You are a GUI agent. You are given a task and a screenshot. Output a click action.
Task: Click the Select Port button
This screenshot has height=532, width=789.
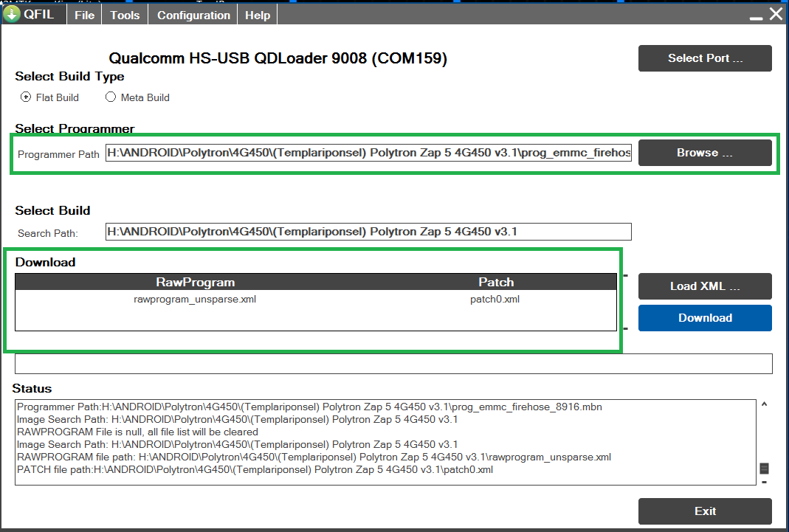pos(705,58)
